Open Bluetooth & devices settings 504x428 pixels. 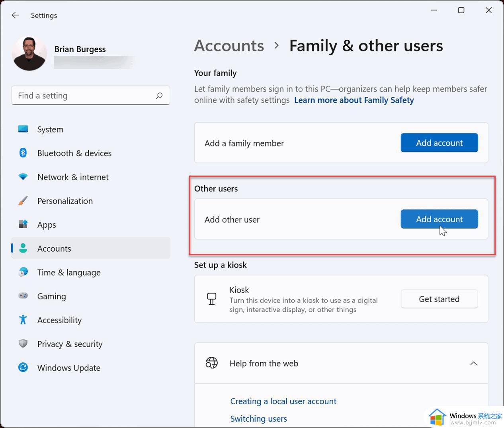point(91,153)
